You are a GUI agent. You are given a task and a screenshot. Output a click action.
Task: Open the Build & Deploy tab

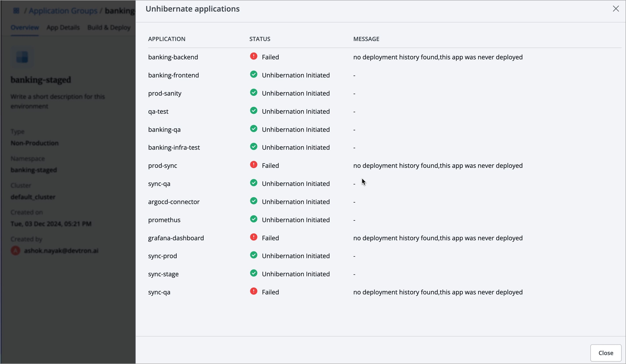(109, 27)
